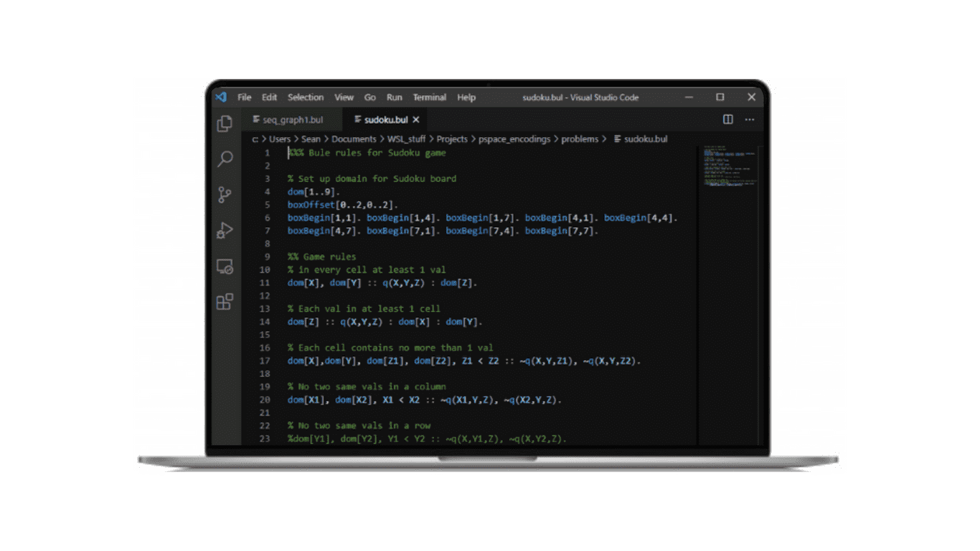
Task: Open the Go menu
Action: 369,97
